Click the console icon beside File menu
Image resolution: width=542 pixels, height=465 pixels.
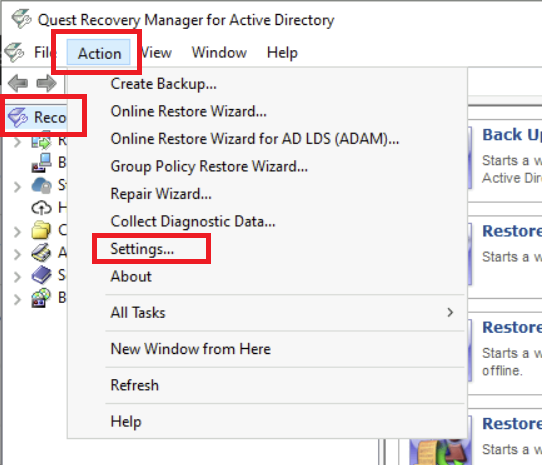[x=15, y=53]
